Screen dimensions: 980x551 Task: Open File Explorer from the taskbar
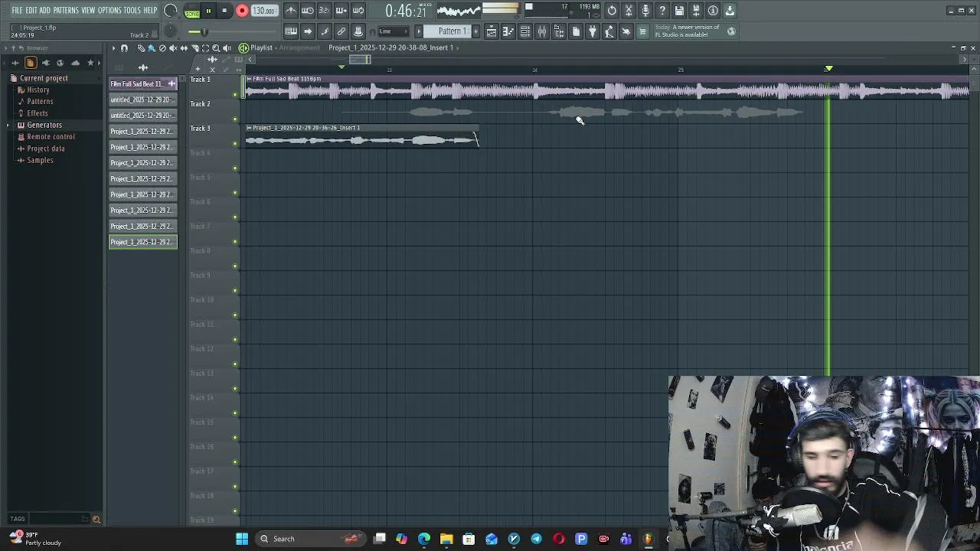click(446, 539)
